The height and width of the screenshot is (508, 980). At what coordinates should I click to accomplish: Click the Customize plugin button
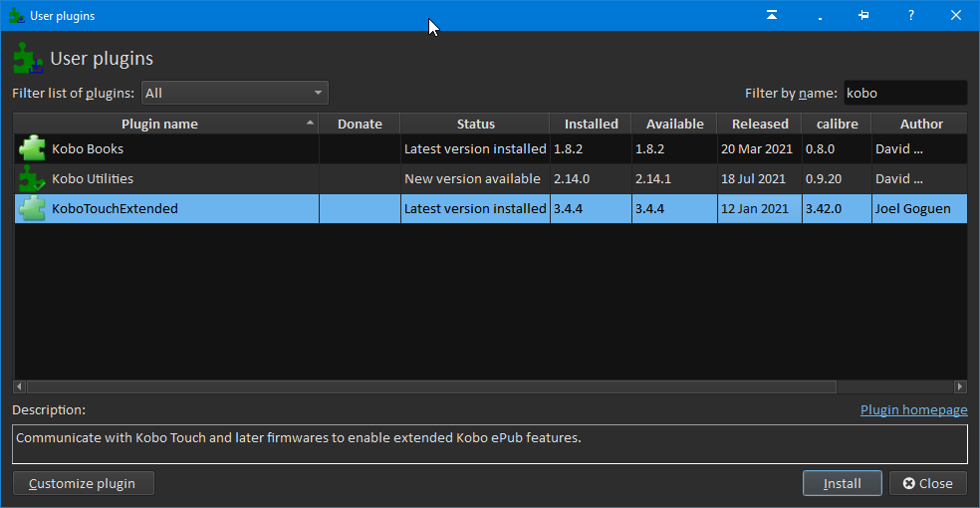point(83,483)
